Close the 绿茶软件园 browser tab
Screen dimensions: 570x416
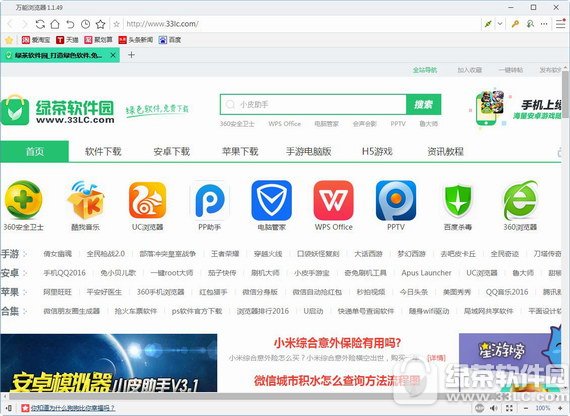coord(113,55)
